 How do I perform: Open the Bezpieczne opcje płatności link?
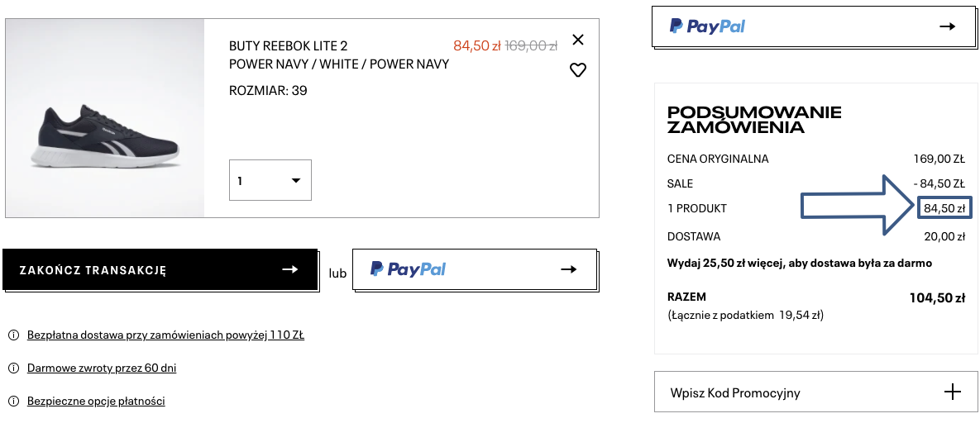[96, 402]
